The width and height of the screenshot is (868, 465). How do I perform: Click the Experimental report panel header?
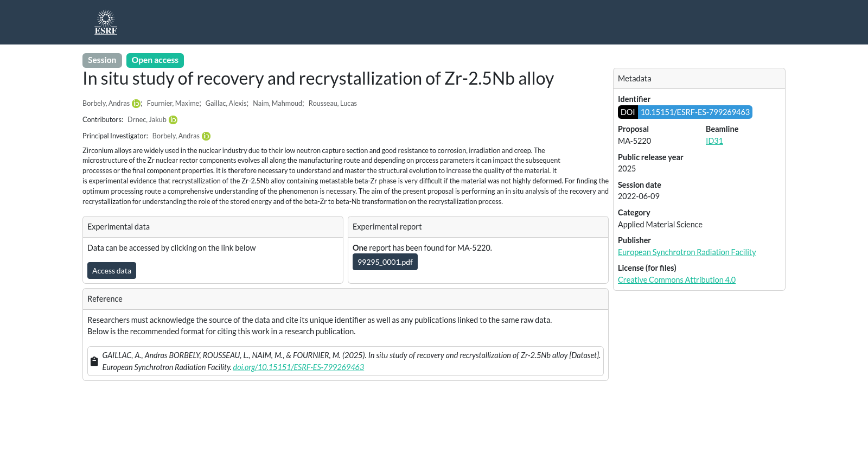(478, 227)
